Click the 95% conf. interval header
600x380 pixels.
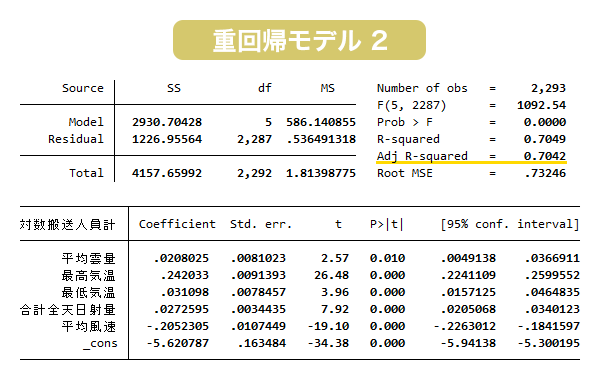coord(510,224)
